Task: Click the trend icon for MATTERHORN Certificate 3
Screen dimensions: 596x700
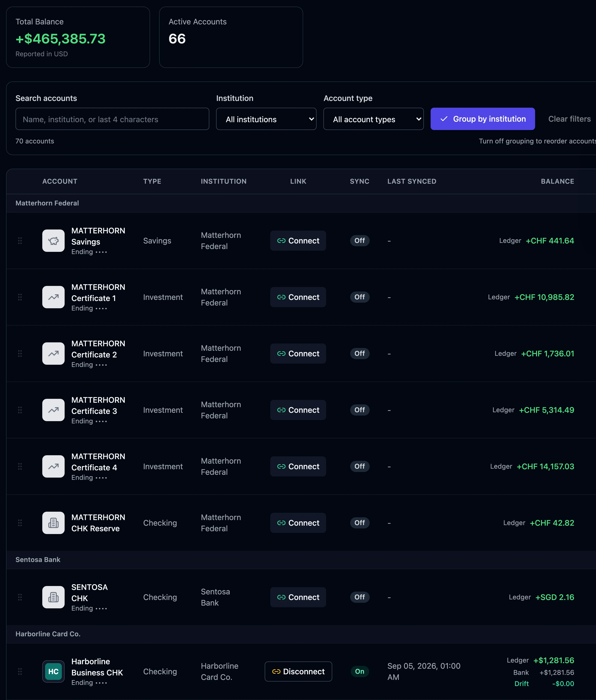Action: tap(53, 410)
